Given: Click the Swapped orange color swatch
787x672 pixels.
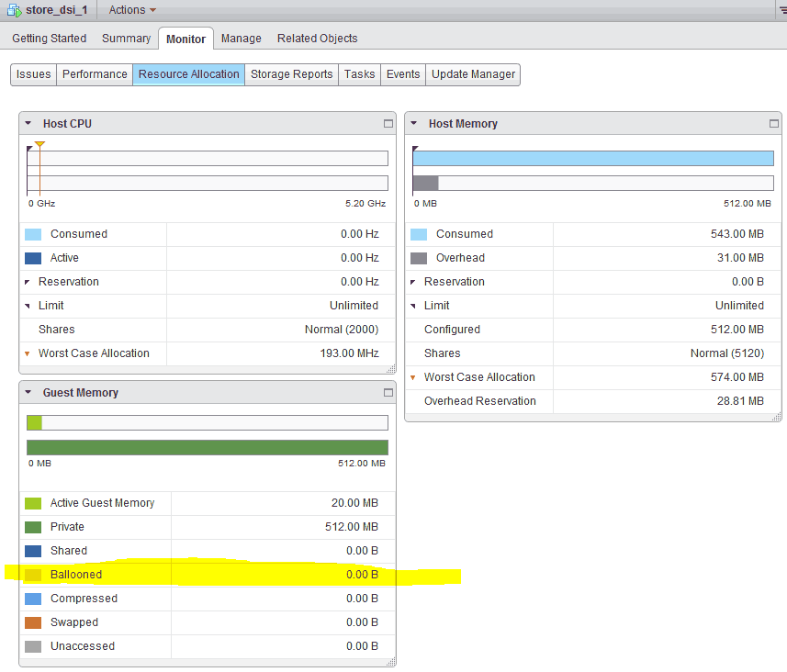Looking at the screenshot, I should (33, 622).
